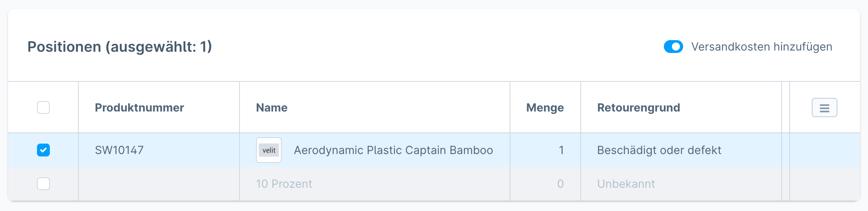The width and height of the screenshot is (868, 211).
Task: Click the Positionen (ausgewählt: 1) heading
Action: tap(120, 47)
